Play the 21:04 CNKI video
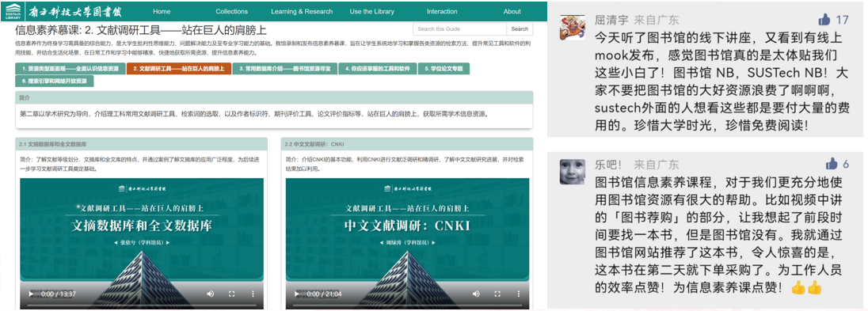The image size is (868, 311). click(x=296, y=294)
